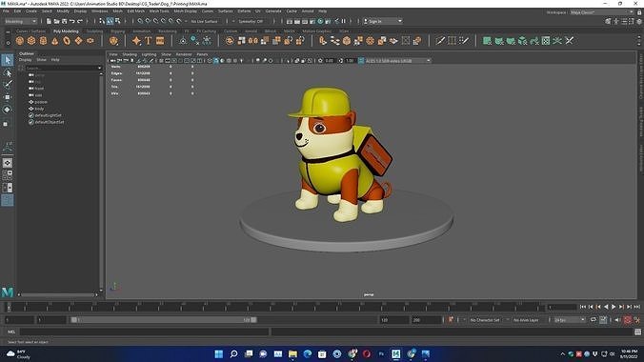
Task: Select body in the Outliner
Action: pos(39,109)
